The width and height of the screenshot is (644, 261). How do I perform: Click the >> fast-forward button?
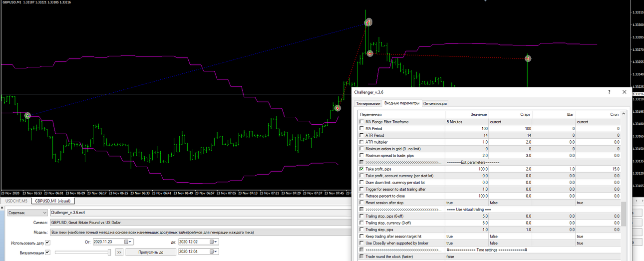(119, 253)
